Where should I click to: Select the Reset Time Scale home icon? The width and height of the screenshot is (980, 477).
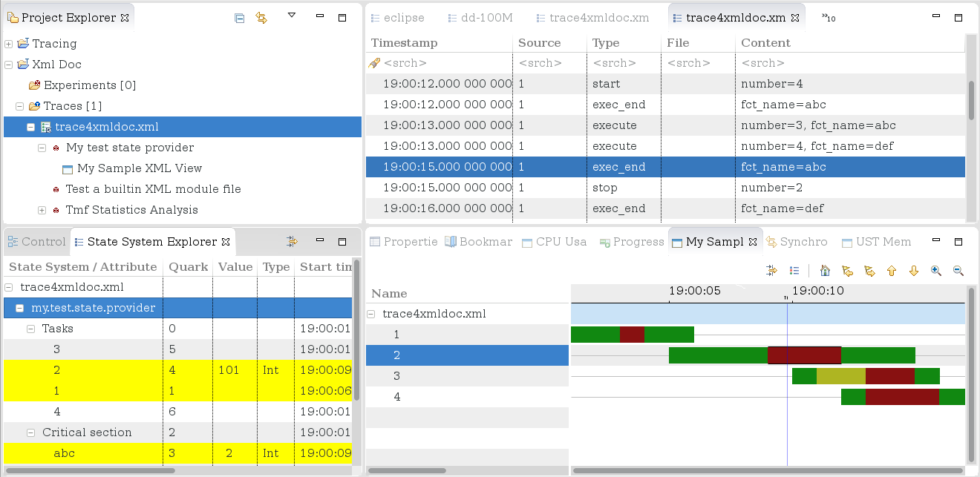pos(825,271)
